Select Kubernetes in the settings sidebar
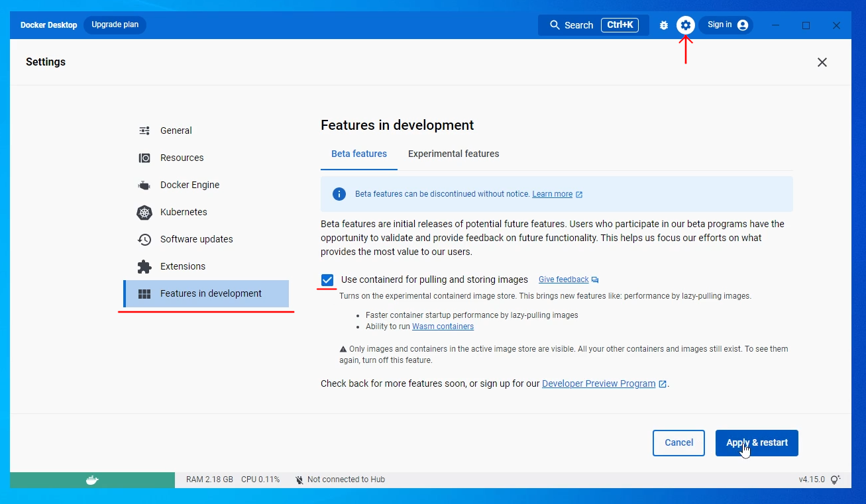 (206, 212)
